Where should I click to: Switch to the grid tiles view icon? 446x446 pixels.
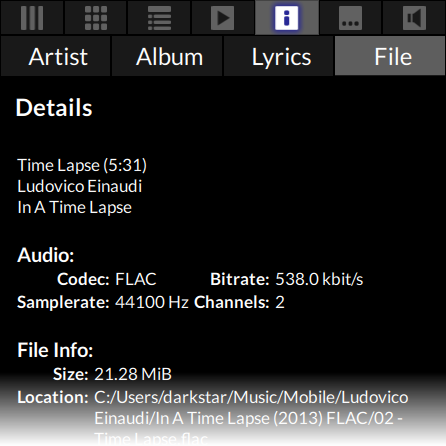click(x=96, y=17)
